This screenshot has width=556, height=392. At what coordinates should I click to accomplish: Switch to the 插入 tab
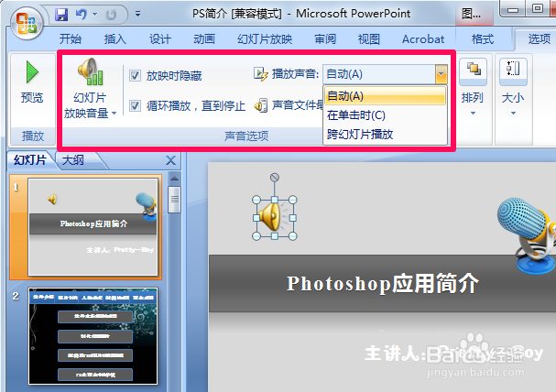114,39
